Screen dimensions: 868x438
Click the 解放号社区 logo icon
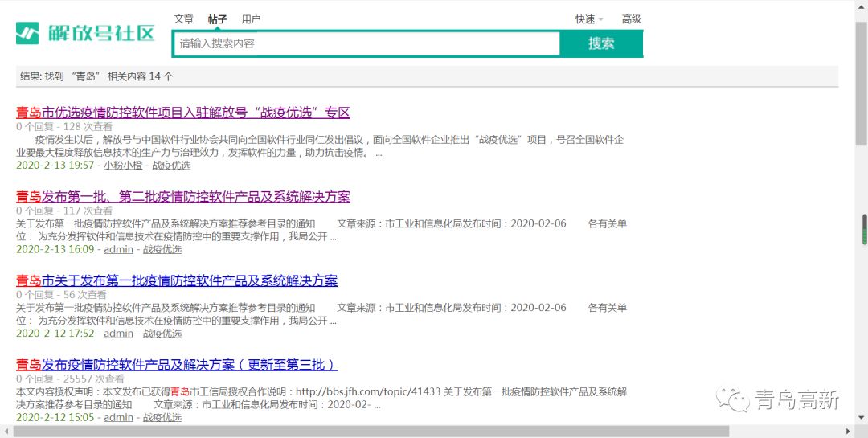27,33
